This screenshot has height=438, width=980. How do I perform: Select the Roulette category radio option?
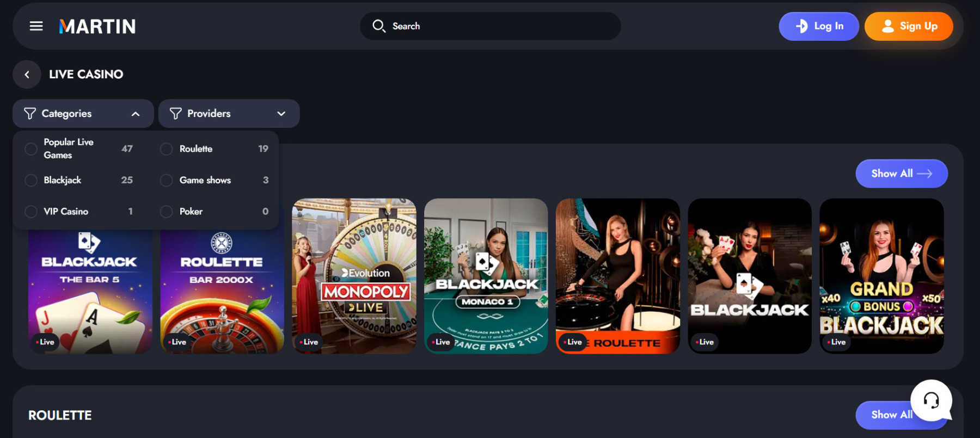point(167,149)
